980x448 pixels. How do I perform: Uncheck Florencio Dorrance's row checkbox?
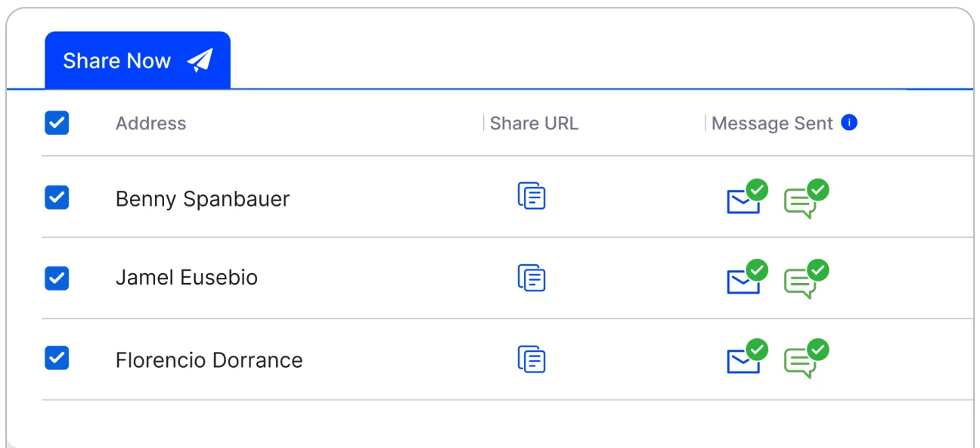(x=57, y=357)
